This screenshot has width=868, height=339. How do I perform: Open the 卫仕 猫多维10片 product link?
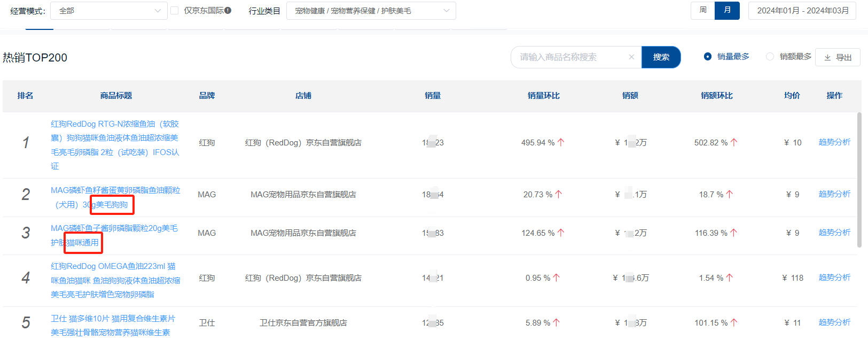tap(113, 325)
